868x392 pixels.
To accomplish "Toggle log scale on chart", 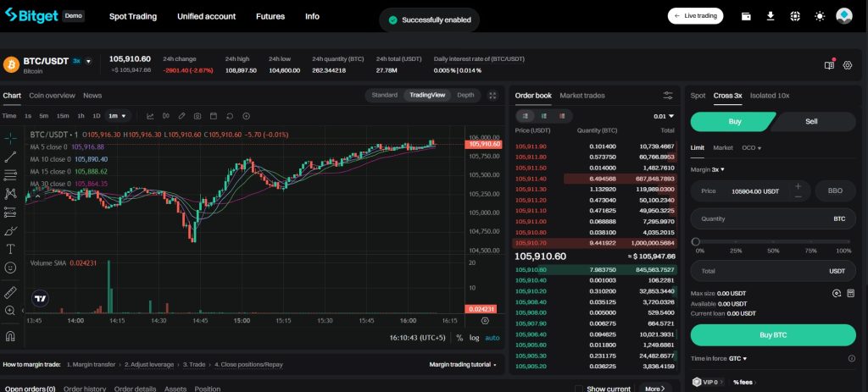I will [475, 338].
